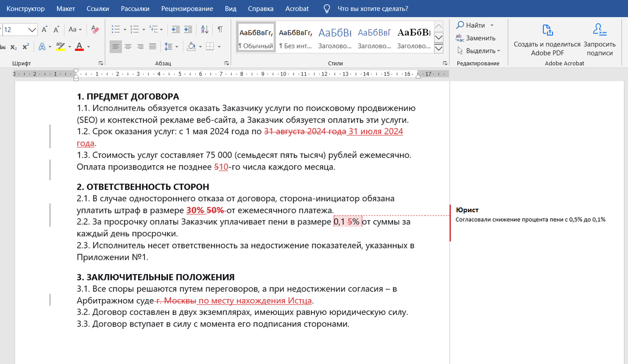
Task: Open the Выделить selection menu
Action: [478, 51]
